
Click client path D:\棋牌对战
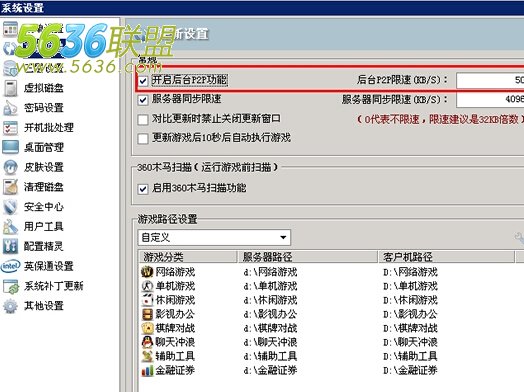[410, 329]
